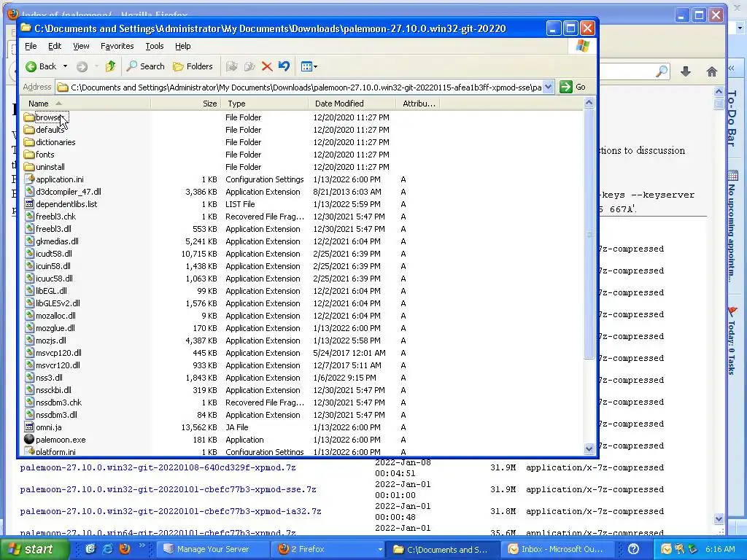Image resolution: width=747 pixels, height=560 pixels.
Task: Click taskbar help question mark icon
Action: click(634, 549)
